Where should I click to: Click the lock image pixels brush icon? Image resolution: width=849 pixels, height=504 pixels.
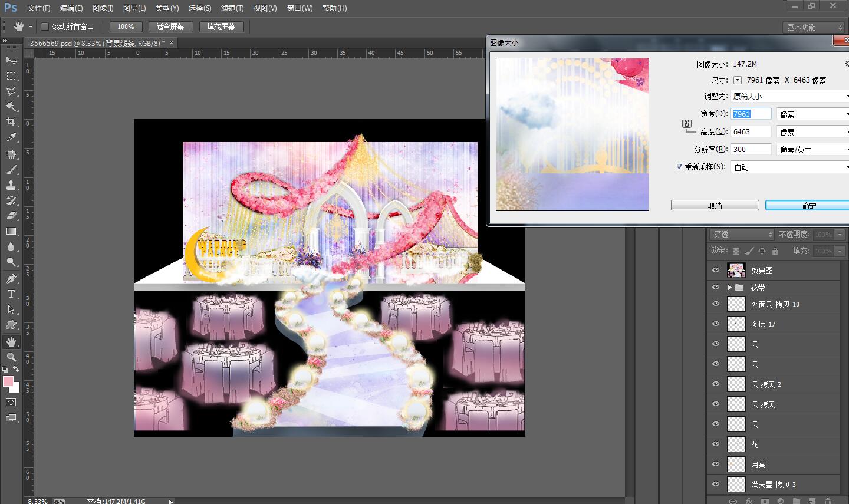[749, 251]
